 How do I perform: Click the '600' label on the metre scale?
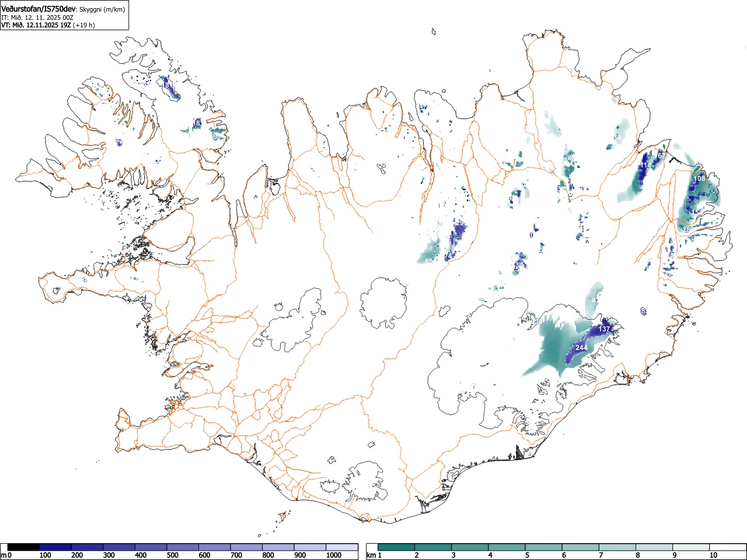pos(204,555)
